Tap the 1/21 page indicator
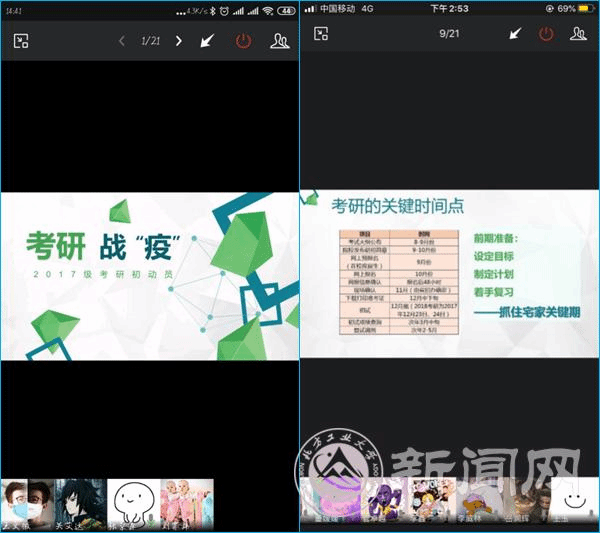Image resolution: width=600 pixels, height=533 pixels. [150, 41]
